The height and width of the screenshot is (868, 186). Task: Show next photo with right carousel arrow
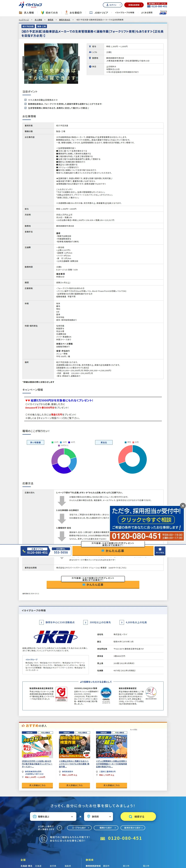[79, 63]
